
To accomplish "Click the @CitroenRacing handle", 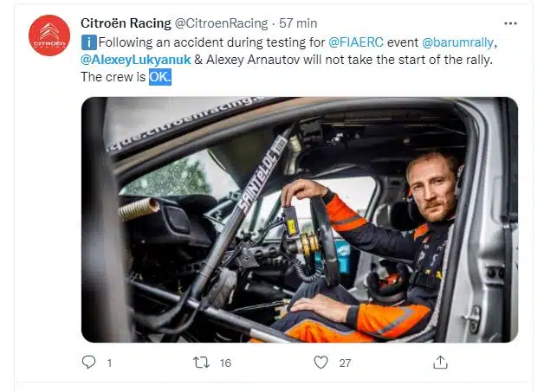I will [222, 23].
